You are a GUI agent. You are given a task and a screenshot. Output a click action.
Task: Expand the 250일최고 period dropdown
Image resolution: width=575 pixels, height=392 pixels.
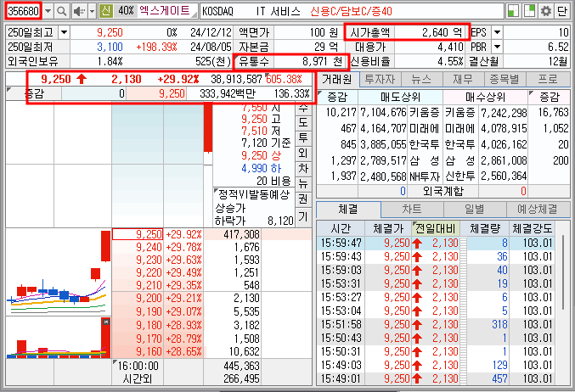click(x=64, y=32)
